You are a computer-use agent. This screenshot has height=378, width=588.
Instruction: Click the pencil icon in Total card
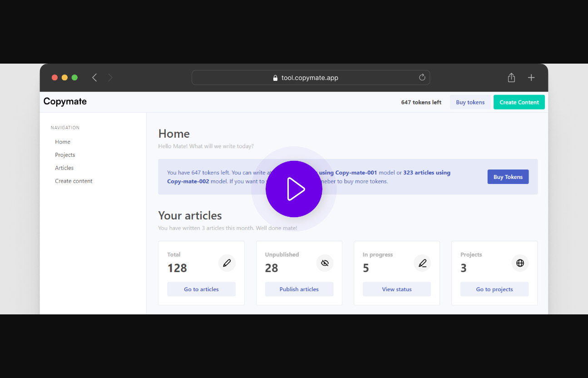pos(227,263)
